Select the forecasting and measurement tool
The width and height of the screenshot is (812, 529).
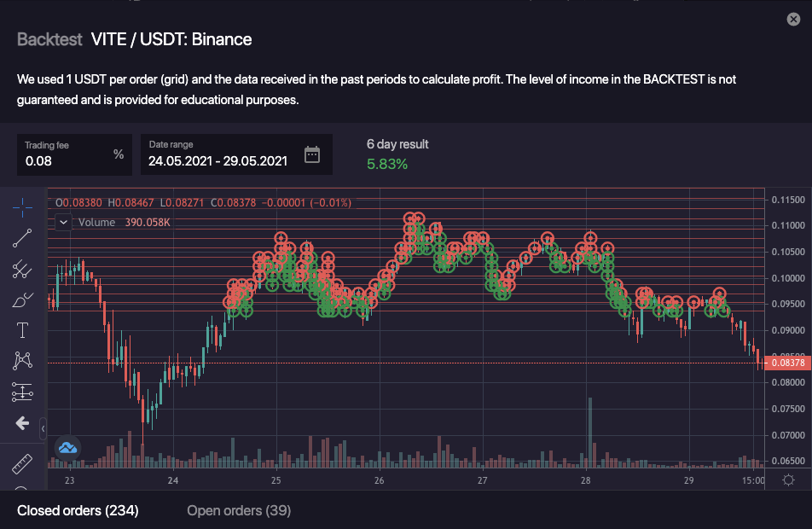tap(23, 392)
